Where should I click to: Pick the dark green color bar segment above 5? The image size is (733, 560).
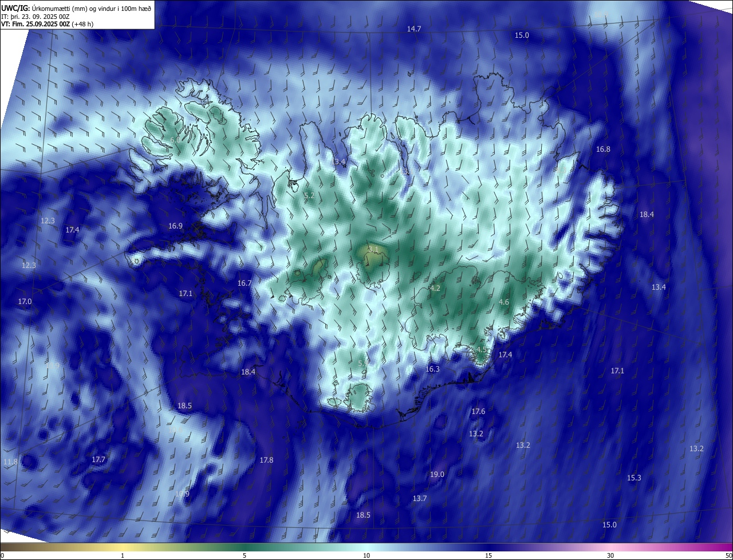click(245, 547)
